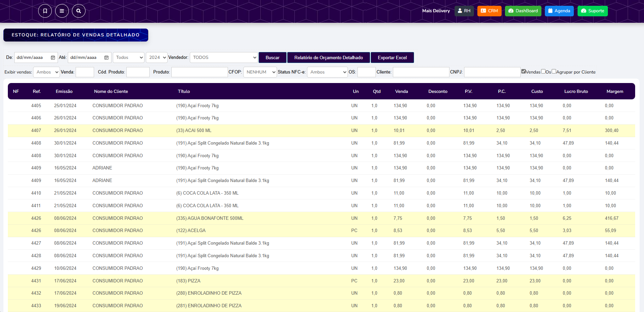Viewport: 644px width, 312px height.
Task: Click ref 4427 row cell
Action: pyautogui.click(x=36, y=243)
